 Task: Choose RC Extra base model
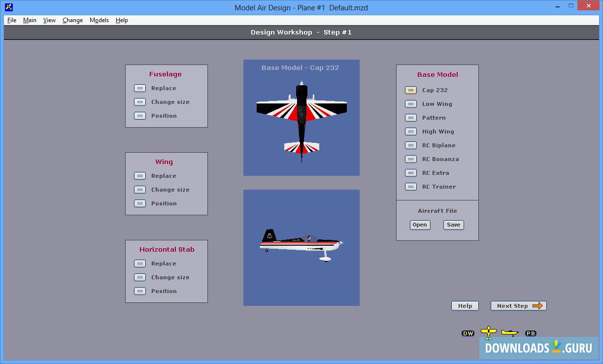(x=411, y=173)
